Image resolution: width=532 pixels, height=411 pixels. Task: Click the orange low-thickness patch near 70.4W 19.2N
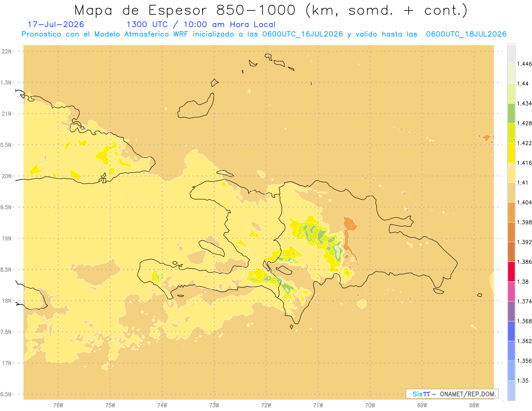coord(350,223)
